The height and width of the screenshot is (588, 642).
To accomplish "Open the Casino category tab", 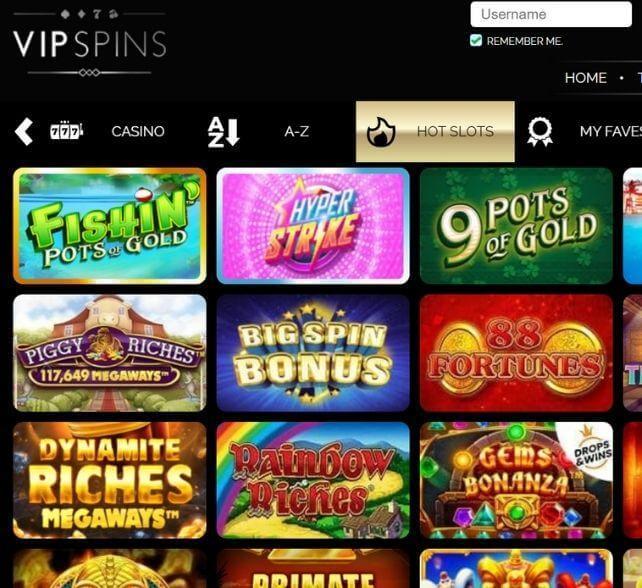I will point(138,131).
